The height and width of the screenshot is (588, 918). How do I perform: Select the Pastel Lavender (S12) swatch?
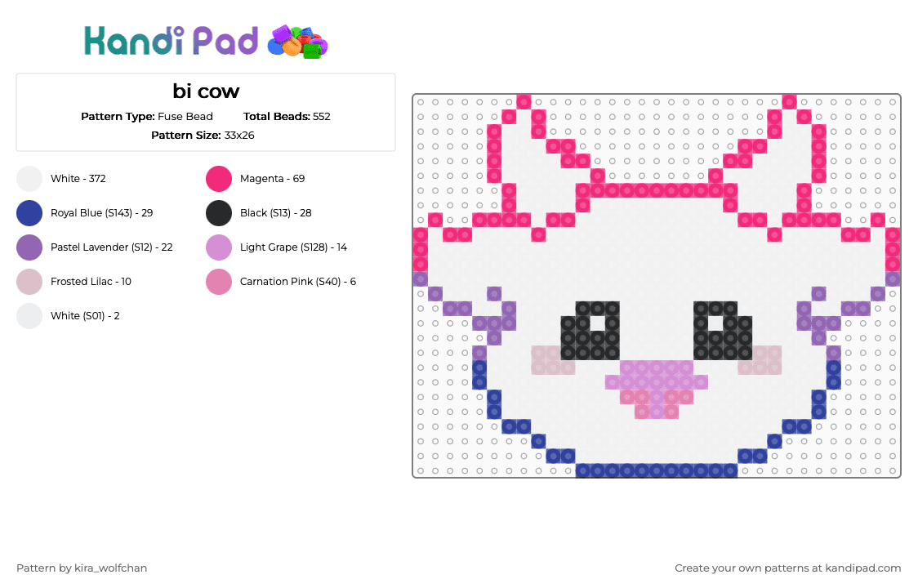coord(29,247)
